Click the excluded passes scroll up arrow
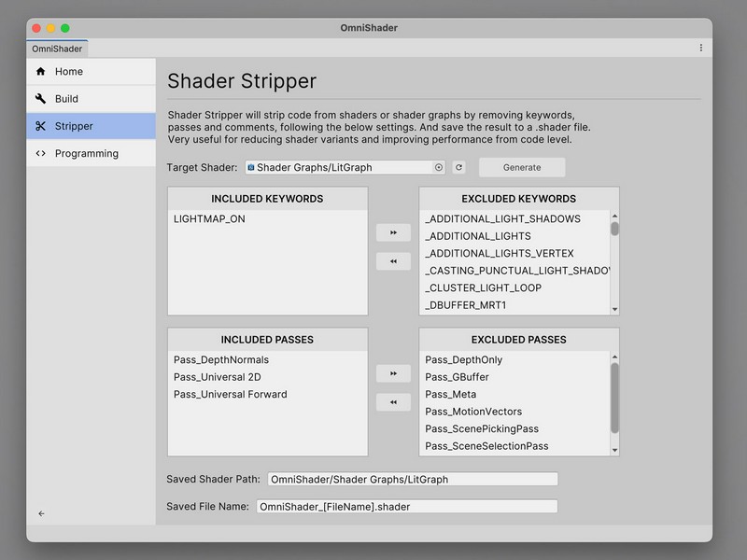Viewport: 747px width, 560px height. [614, 357]
